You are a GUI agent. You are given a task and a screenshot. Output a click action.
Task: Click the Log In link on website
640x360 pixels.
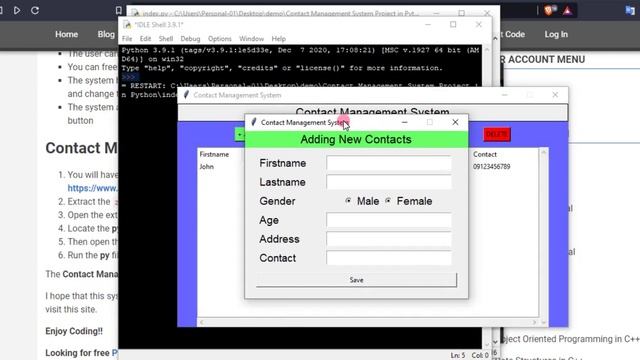[x=556, y=35]
